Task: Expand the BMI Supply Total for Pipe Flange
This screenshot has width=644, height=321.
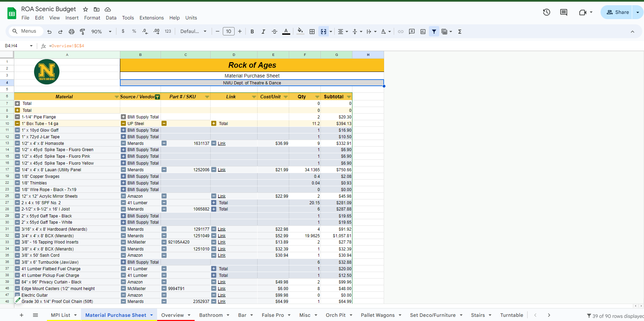Action: 123,117
